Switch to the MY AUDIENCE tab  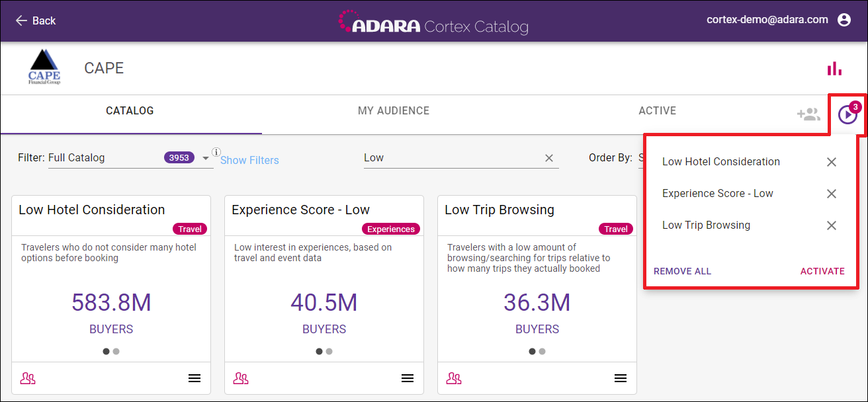394,111
